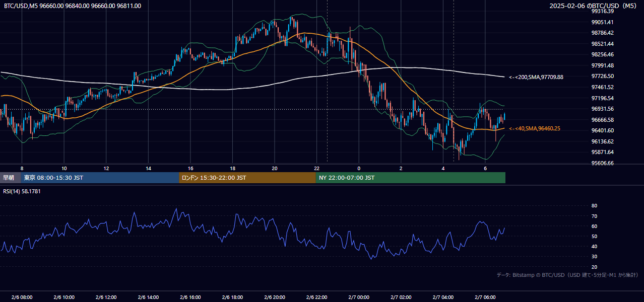Click RSI scale value 50

[x=594, y=236]
